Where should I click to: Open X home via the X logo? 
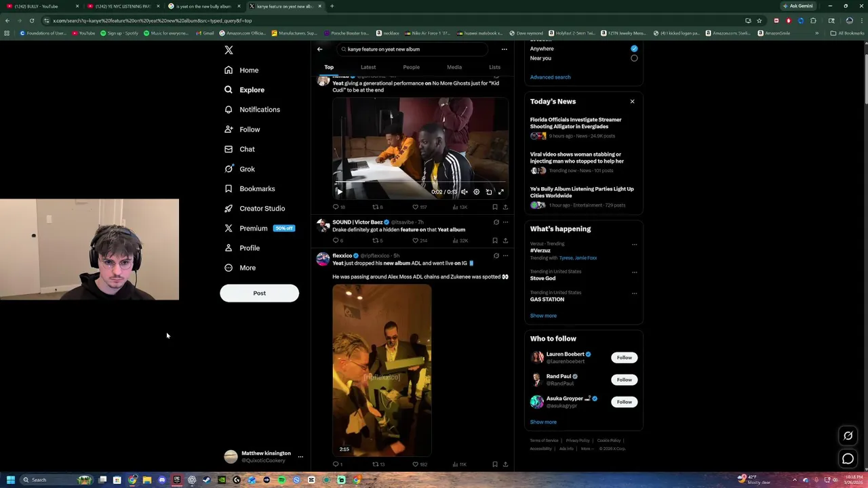click(x=229, y=50)
